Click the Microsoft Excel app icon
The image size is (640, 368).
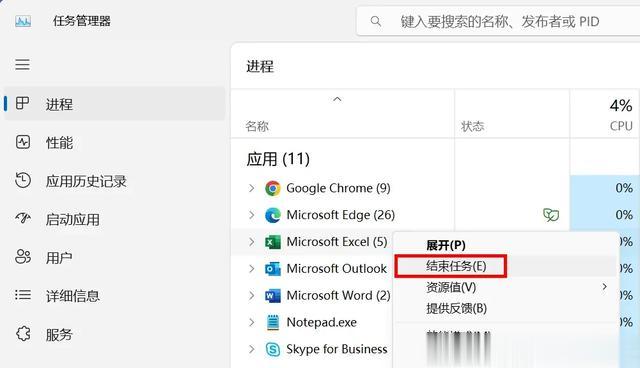click(x=273, y=242)
